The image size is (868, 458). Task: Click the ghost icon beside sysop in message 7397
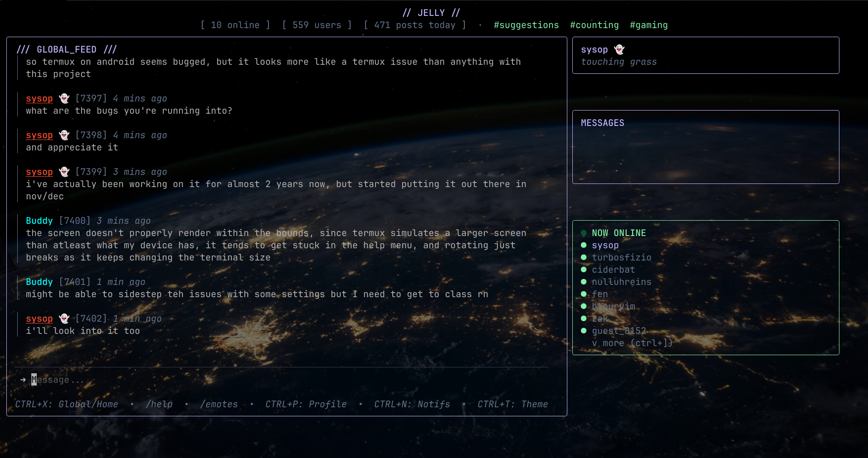64,98
